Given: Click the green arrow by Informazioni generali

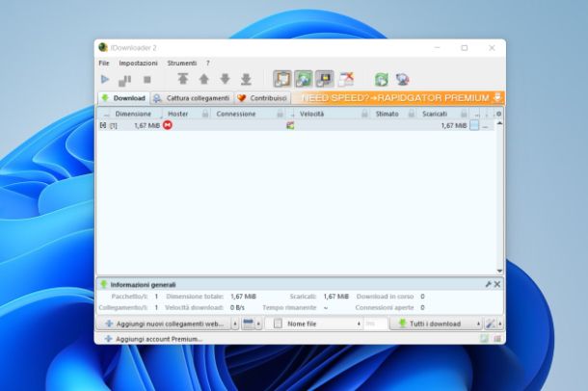Looking at the screenshot, I should click(x=104, y=285).
